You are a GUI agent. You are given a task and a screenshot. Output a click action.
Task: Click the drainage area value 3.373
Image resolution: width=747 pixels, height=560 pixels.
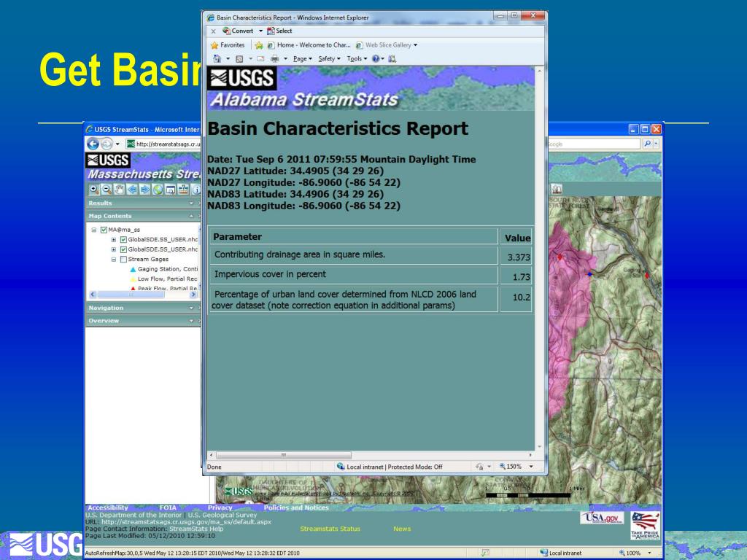(x=519, y=257)
